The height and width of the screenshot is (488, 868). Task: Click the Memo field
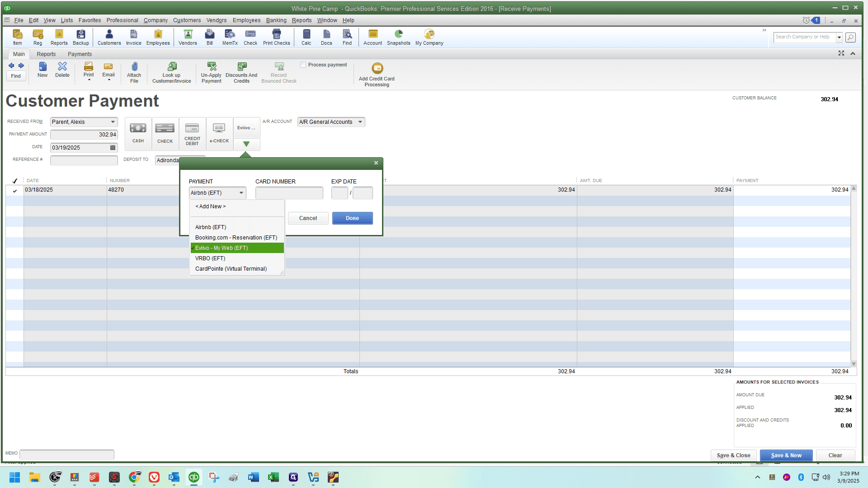(67, 454)
